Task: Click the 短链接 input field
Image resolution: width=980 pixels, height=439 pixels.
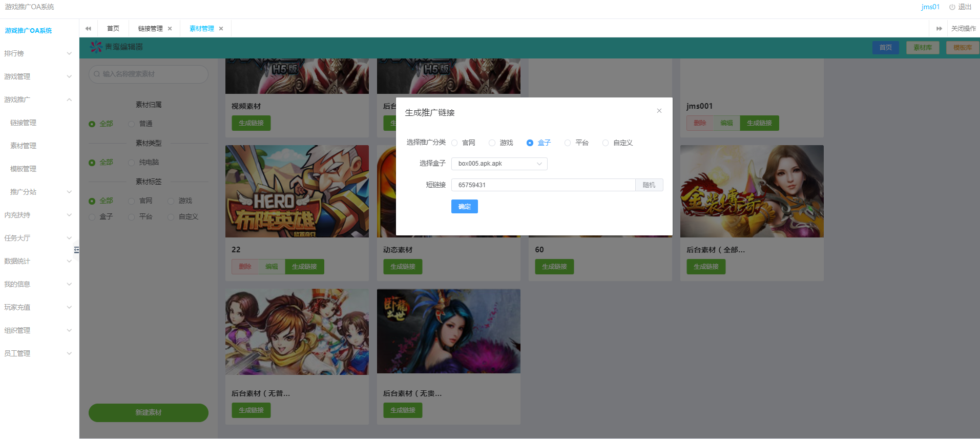Action: tap(543, 185)
